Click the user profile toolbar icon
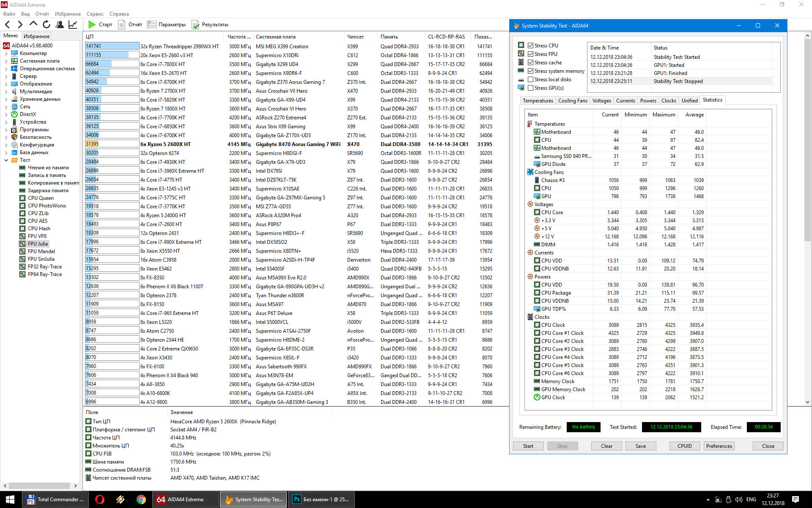Viewport: 812px width, 508px height. pyautogui.click(x=60, y=25)
